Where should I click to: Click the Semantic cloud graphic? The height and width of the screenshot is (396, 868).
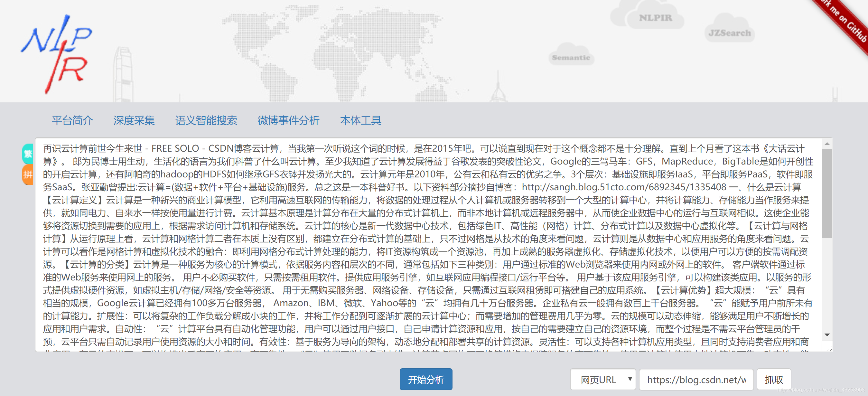(x=572, y=57)
